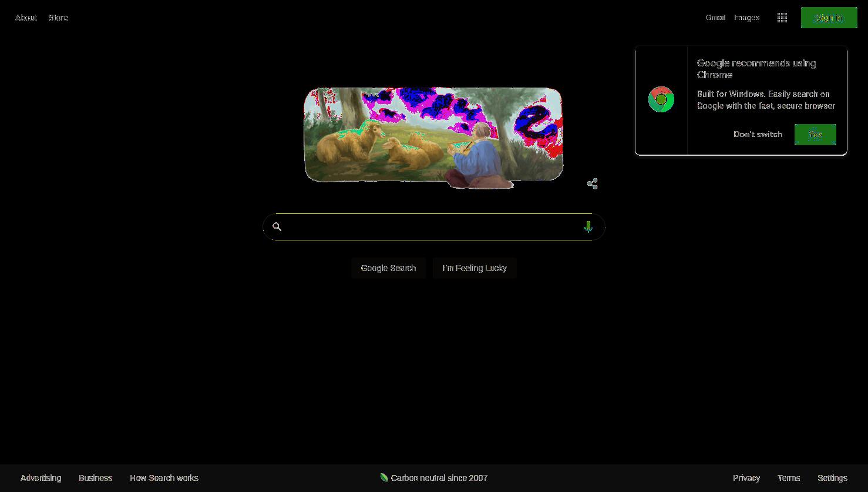Open the Business footer link

point(95,478)
